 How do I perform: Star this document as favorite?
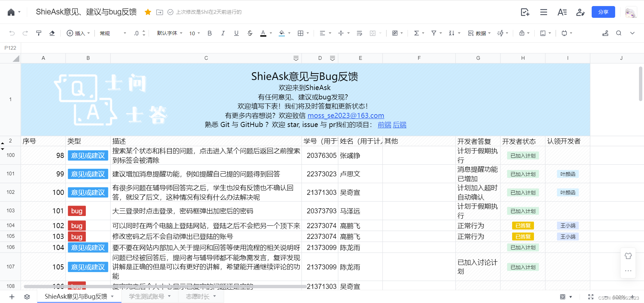(x=148, y=12)
